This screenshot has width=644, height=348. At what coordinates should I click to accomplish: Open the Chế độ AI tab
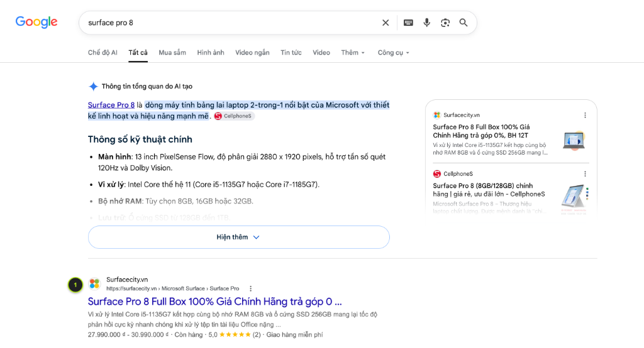coord(103,53)
